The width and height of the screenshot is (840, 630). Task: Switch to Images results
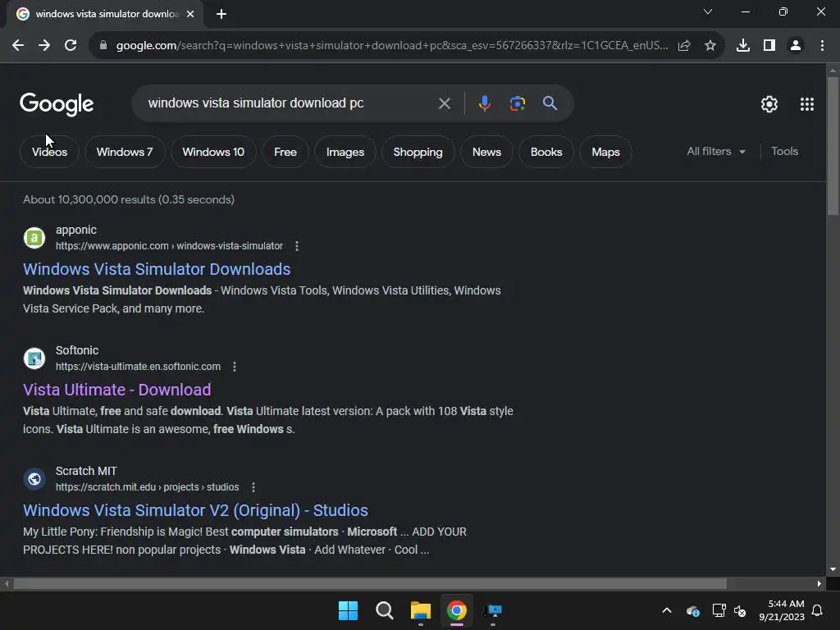[x=345, y=152]
